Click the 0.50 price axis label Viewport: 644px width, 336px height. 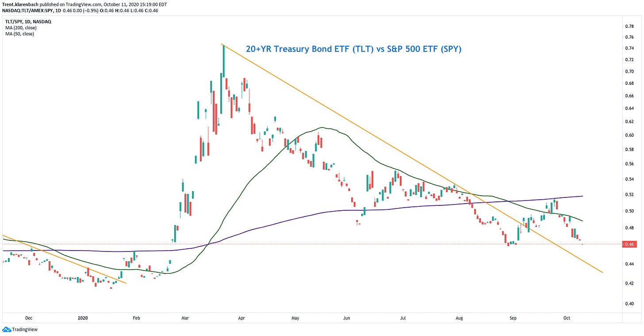630,211
